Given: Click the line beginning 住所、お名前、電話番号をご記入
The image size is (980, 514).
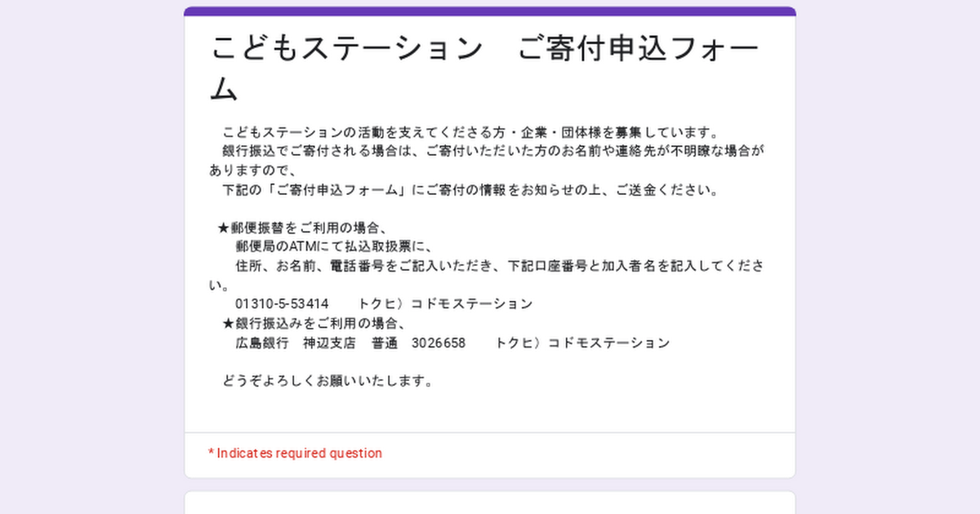Looking at the screenshot, I should coord(500,266).
